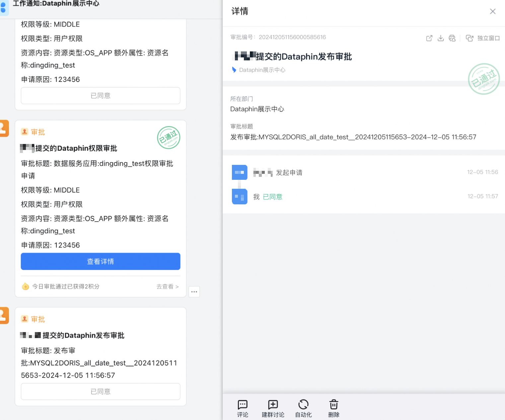Click the 提交的Dataphin权限审批 card title
This screenshot has height=420, width=505.
point(76,148)
